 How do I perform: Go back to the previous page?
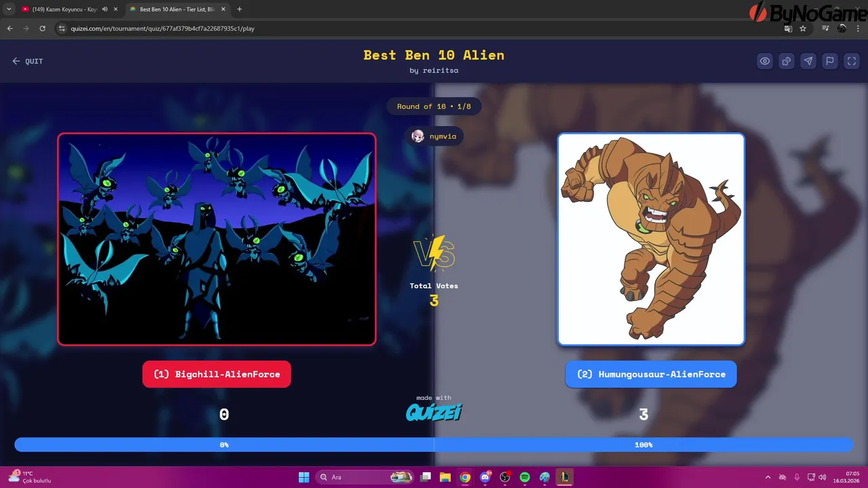9,28
